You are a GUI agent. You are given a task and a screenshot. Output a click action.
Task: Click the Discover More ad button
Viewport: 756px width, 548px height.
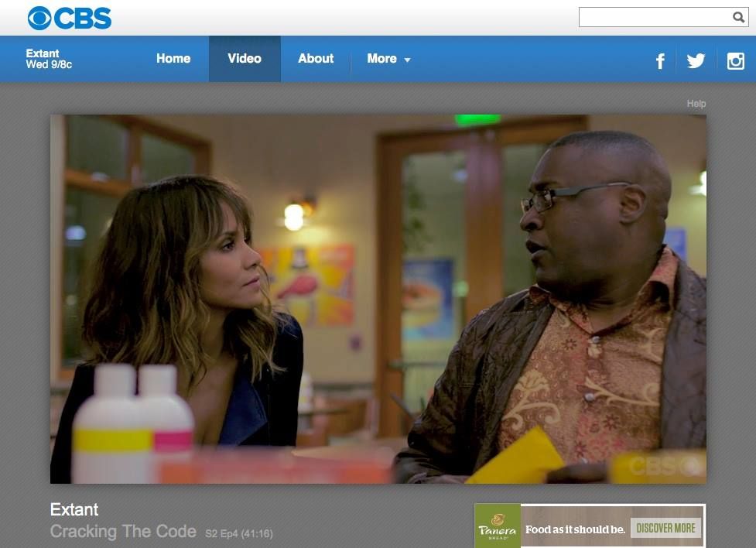[665, 528]
